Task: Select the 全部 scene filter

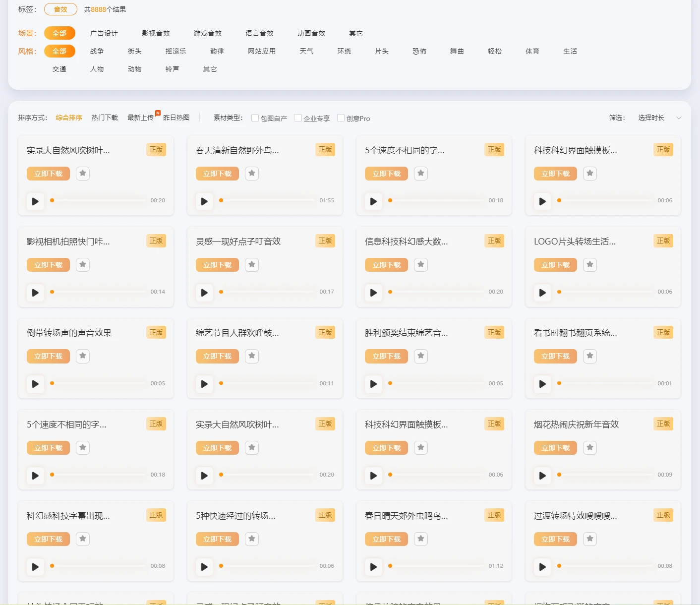Action: point(59,33)
